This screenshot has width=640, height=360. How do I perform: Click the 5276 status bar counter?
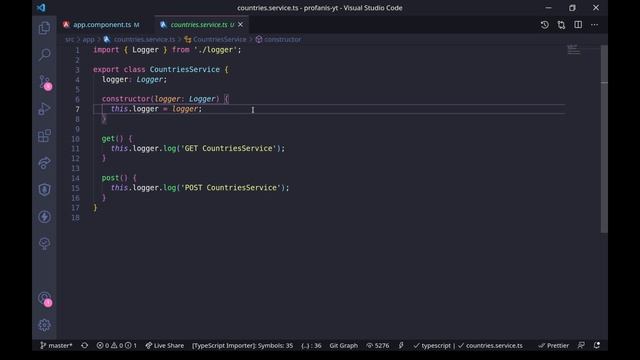[378, 345]
